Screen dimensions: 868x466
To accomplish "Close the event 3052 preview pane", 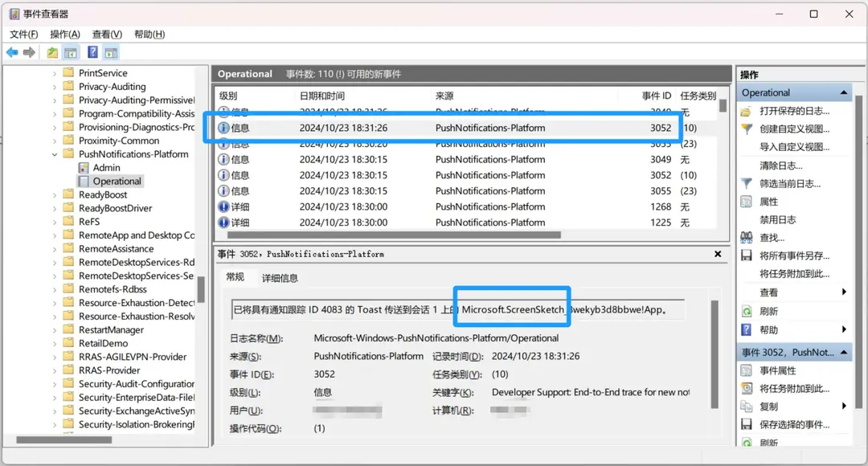I will 718,254.
